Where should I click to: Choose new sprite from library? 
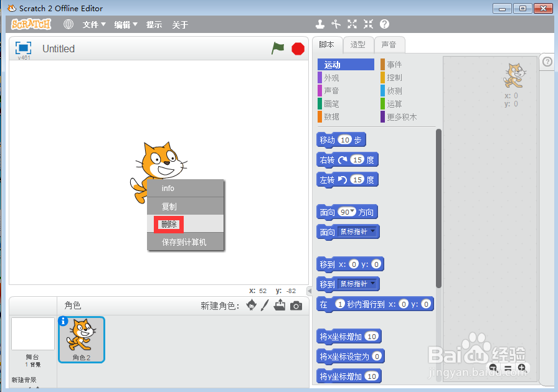[252, 305]
